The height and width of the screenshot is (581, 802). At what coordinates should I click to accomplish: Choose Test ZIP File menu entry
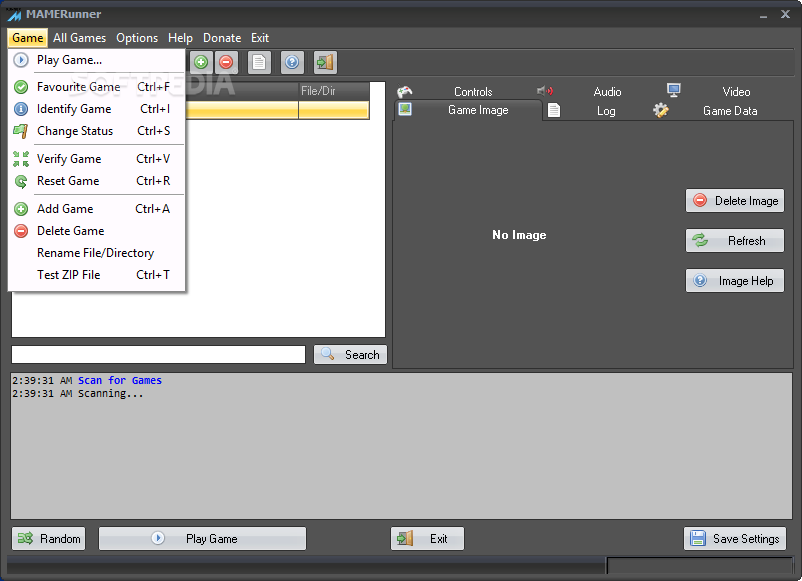coord(96,275)
